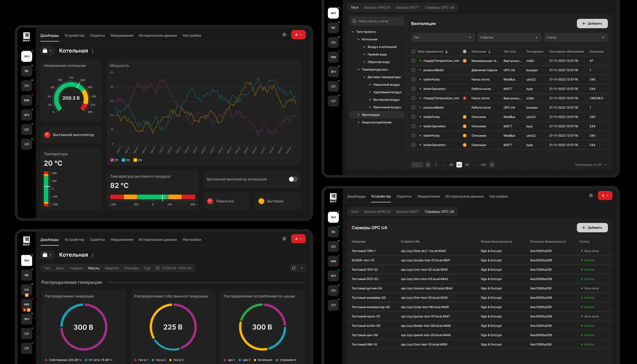Open red A user menu in top dashboard
This screenshot has height=364, width=637.
[298, 35]
